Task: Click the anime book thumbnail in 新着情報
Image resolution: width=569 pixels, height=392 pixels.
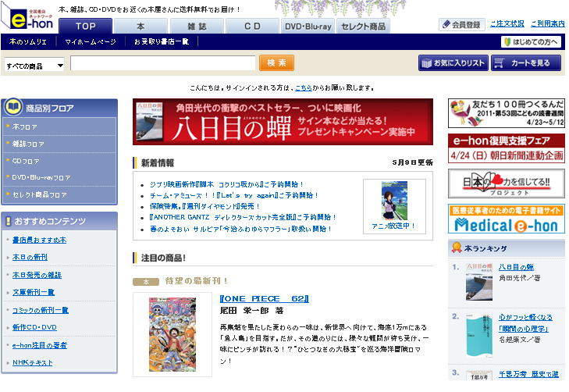Action: point(394,201)
